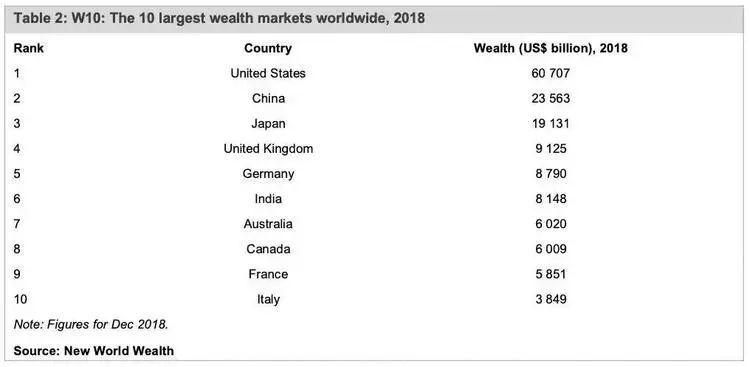Click the 'Italy' country cell
The height and width of the screenshot is (367, 750).
[x=268, y=299]
